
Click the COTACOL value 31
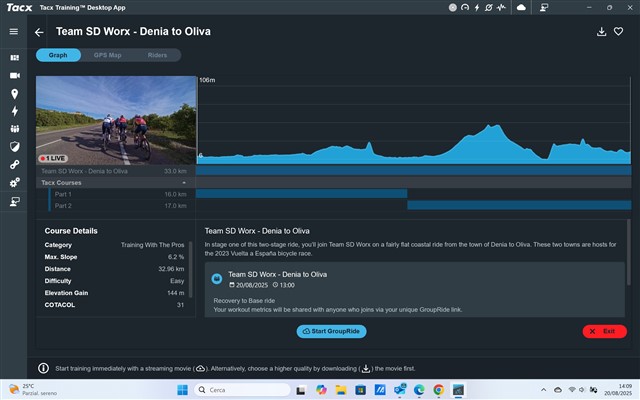tap(180, 305)
